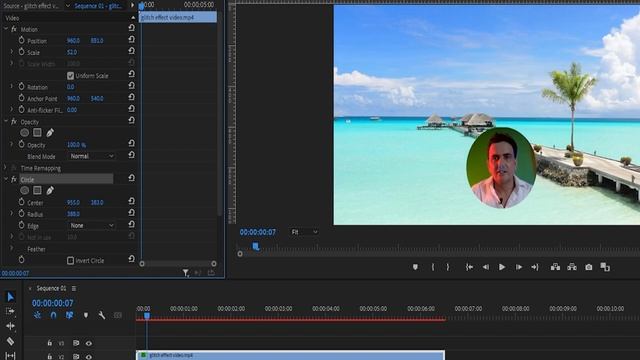Select free draw bezier pen under Opacity
The height and width of the screenshot is (360, 640).
click(50, 133)
